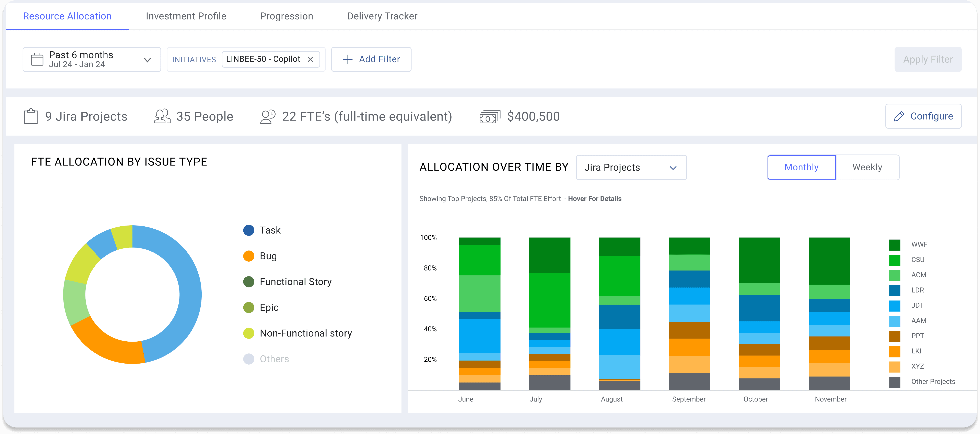Screen dimensions: 980x434
Task: Switch to the Investment Profile tab
Action: 186,16
